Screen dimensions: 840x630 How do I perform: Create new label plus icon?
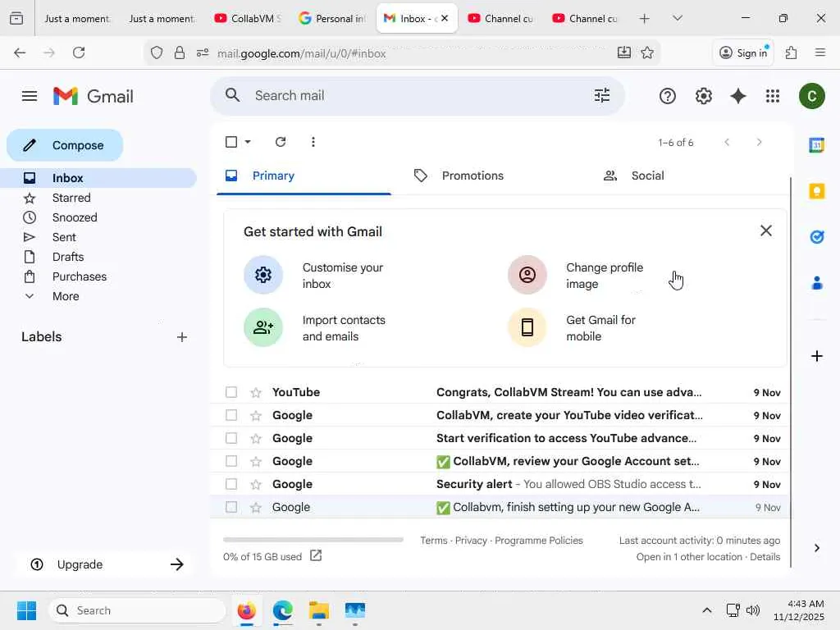(x=182, y=337)
